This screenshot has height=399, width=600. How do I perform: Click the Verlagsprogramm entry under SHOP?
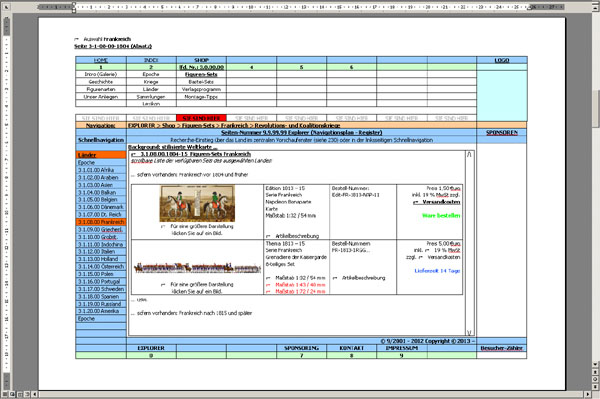tap(201, 89)
